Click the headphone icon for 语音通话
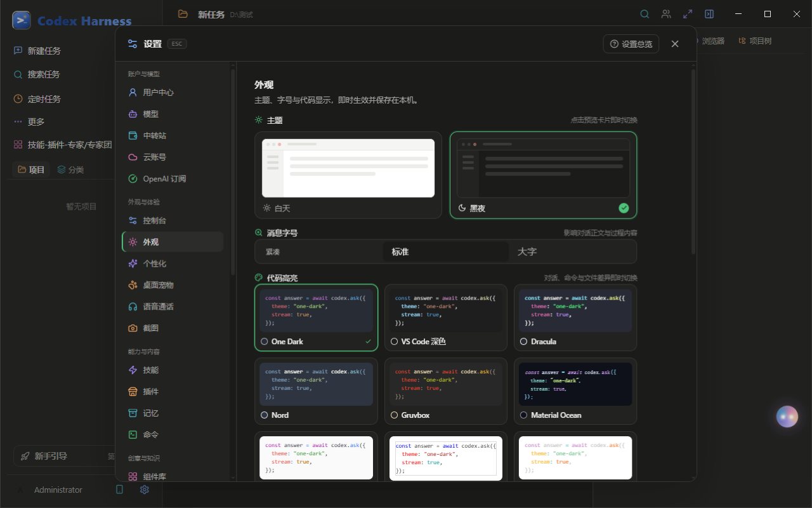Screen dimensions: 812x508 (x=133, y=307)
